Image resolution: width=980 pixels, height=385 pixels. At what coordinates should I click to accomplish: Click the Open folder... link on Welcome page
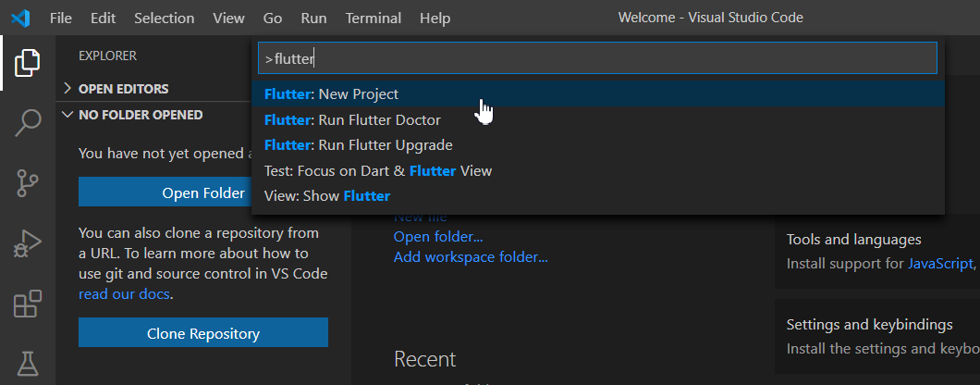coord(438,237)
